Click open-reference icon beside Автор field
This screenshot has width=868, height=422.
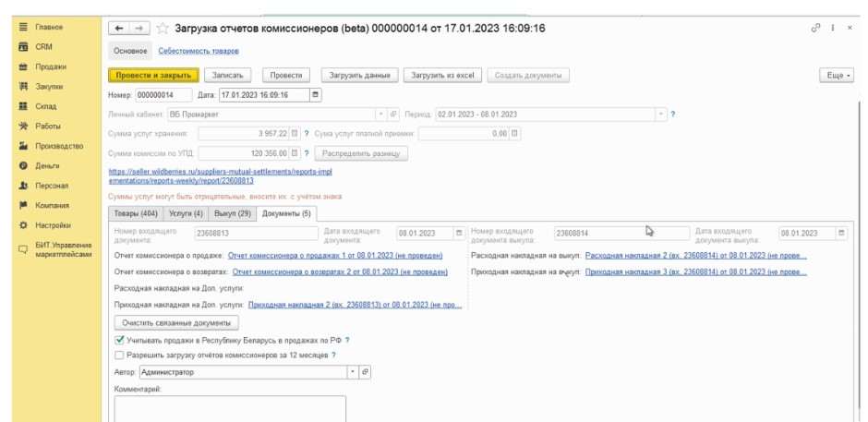point(365,372)
